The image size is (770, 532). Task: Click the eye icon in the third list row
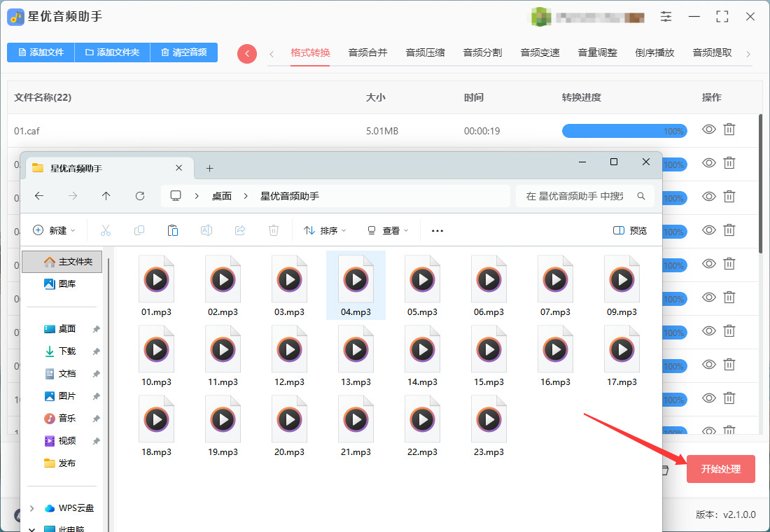[708, 197]
